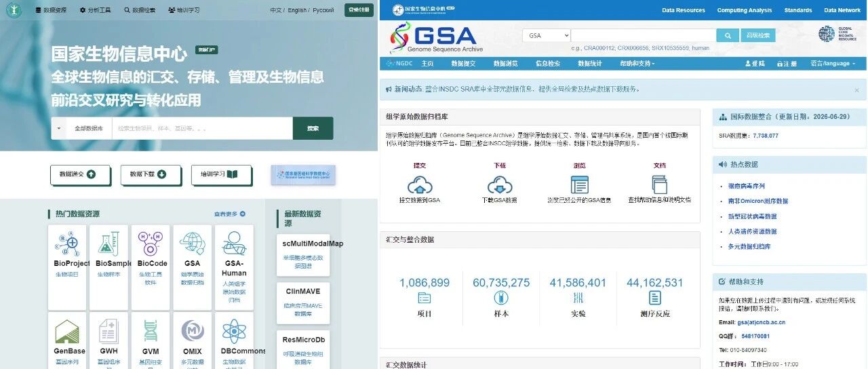Viewport: 868px width, 369px height.
Task: Click the GSA browse list icon
Action: 579,184
